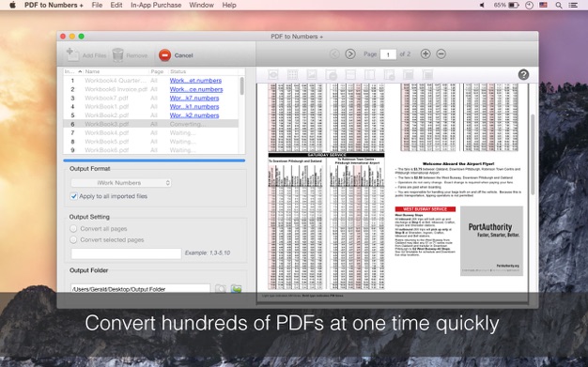
Task: Select Convert selected pages radio button
Action: (73, 239)
